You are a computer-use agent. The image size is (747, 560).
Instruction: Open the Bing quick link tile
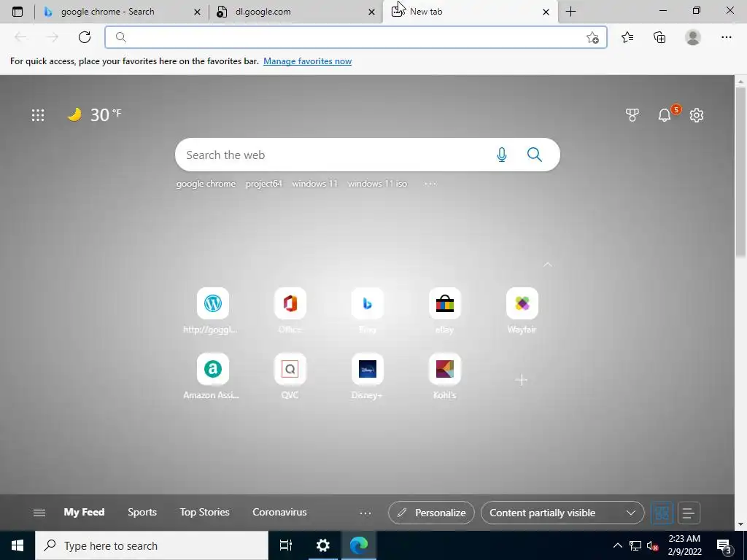[368, 303]
